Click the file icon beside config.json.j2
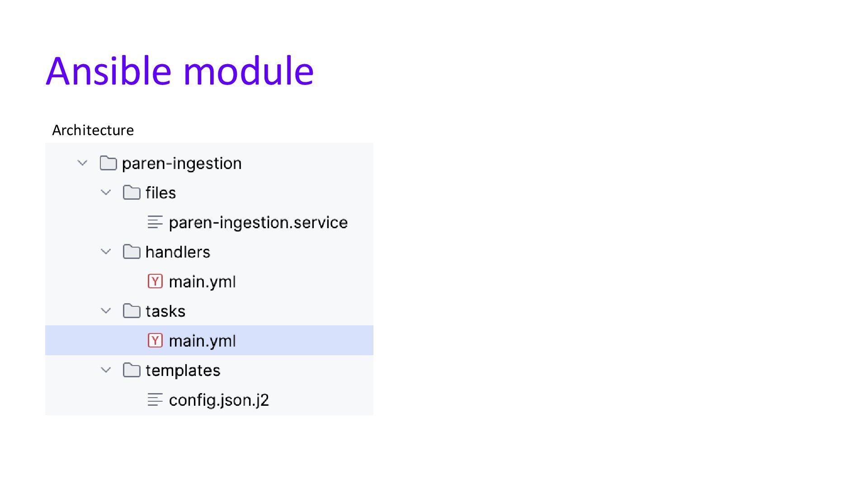Image resolution: width=868 pixels, height=488 pixels. click(x=155, y=400)
